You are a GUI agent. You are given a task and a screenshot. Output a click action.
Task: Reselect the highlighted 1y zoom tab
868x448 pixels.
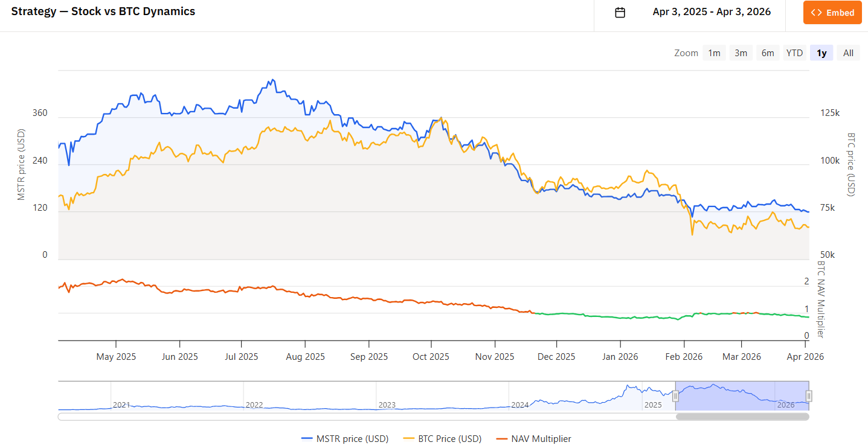(x=821, y=53)
